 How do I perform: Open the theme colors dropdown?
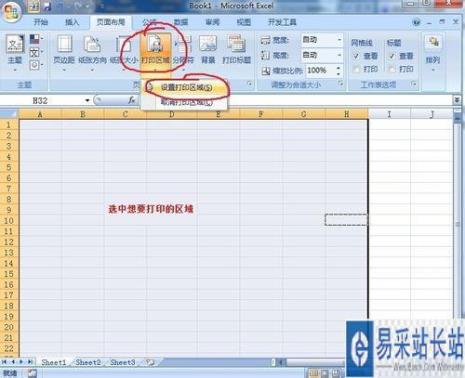[36, 39]
